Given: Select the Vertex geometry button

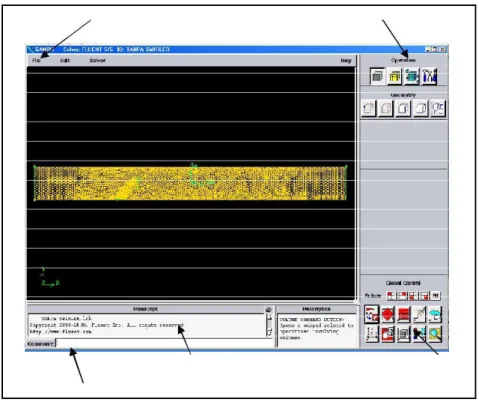Looking at the screenshot, I should 369,109.
